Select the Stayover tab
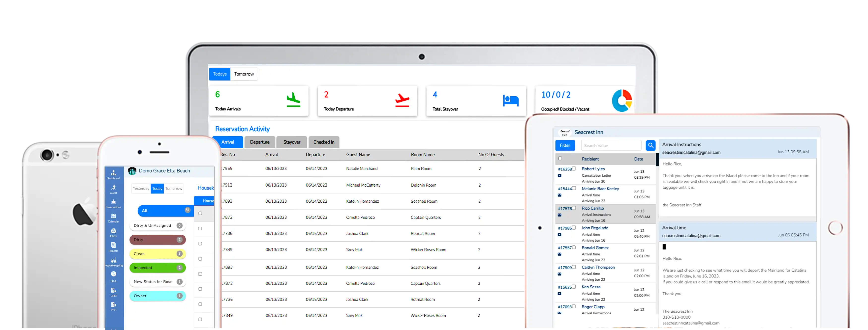The width and height of the screenshot is (868, 330). click(x=292, y=141)
